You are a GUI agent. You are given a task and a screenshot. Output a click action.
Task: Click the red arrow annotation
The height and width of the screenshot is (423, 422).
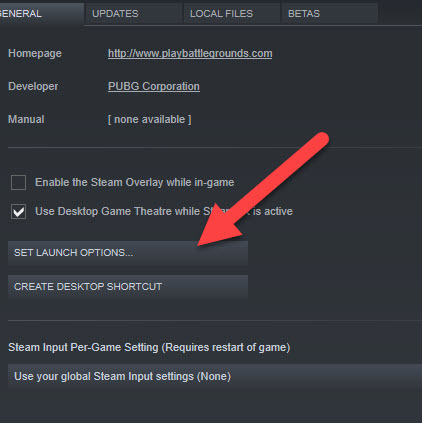click(263, 189)
